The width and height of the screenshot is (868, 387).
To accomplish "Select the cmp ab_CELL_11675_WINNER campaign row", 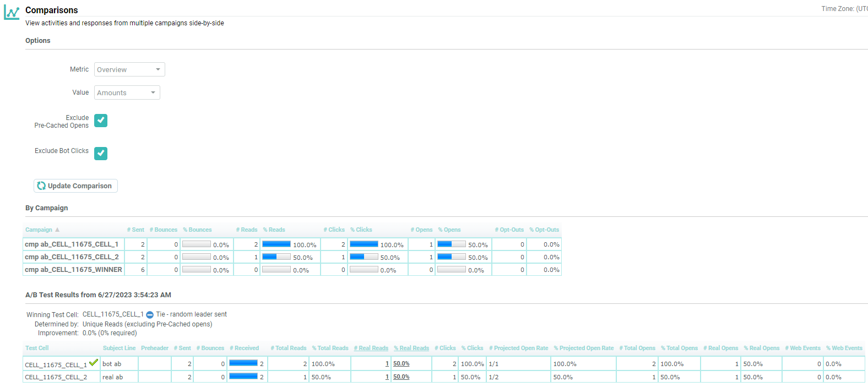I will [73, 270].
